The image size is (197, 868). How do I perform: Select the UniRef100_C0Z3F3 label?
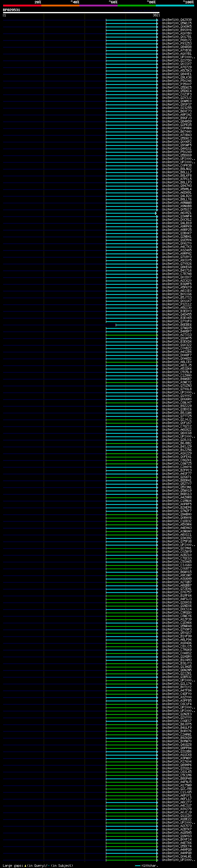pyautogui.click(x=177, y=94)
